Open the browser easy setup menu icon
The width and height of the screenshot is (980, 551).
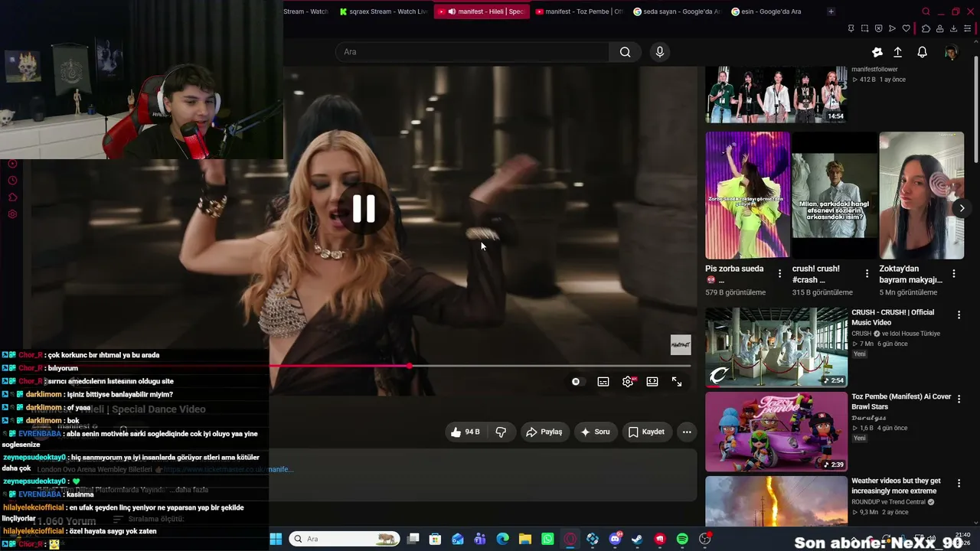pyautogui.click(x=968, y=28)
